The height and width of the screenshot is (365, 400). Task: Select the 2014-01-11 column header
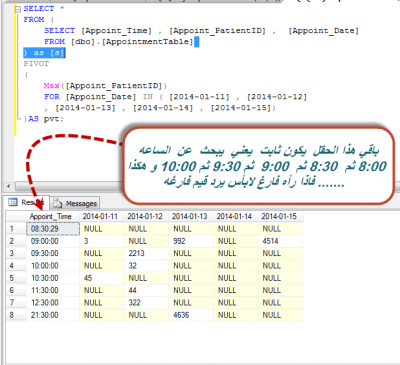[x=102, y=217]
